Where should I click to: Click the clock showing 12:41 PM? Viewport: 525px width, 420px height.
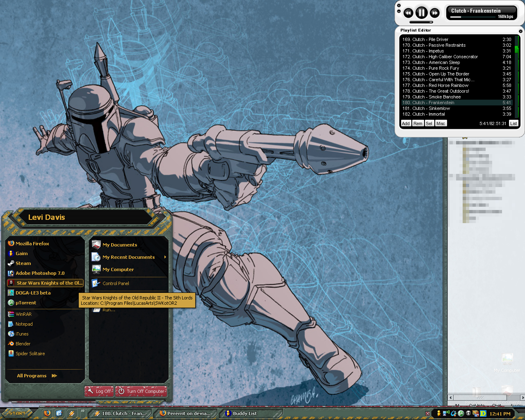pyautogui.click(x=500, y=414)
